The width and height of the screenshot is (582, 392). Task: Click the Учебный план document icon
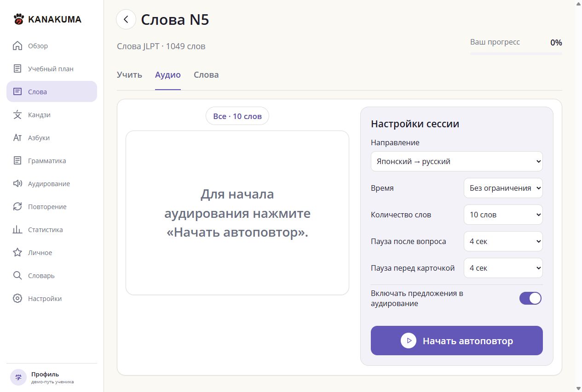pyautogui.click(x=17, y=69)
